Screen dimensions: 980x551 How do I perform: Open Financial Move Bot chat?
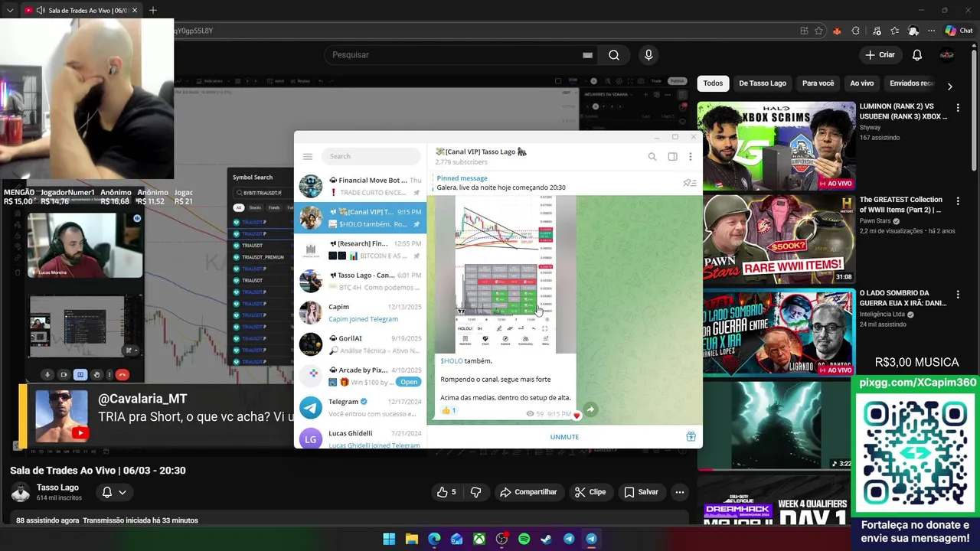[x=360, y=186]
